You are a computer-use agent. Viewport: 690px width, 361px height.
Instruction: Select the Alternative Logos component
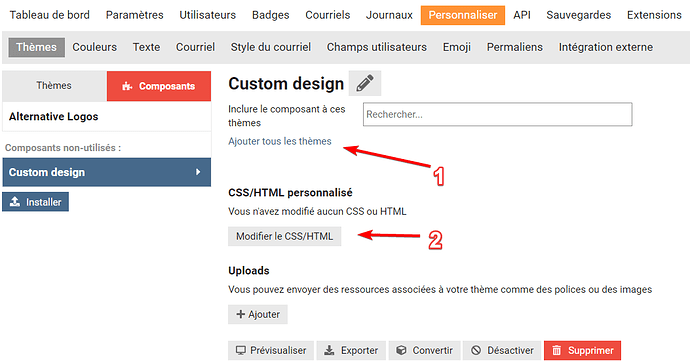click(107, 117)
